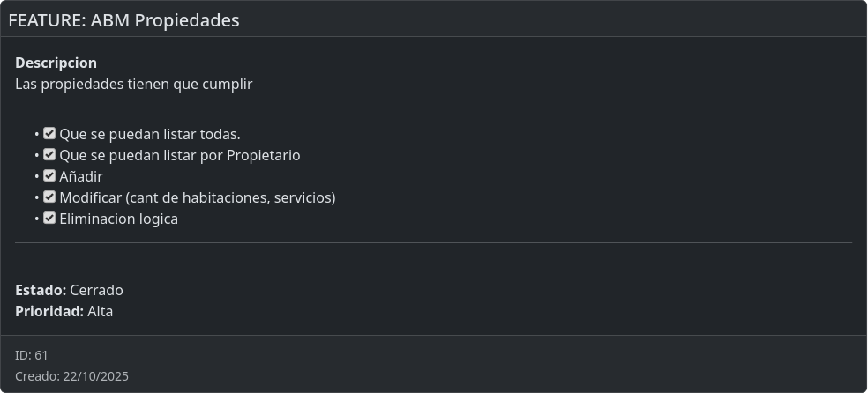Click the 'listar por Propietario' item text

pos(180,156)
